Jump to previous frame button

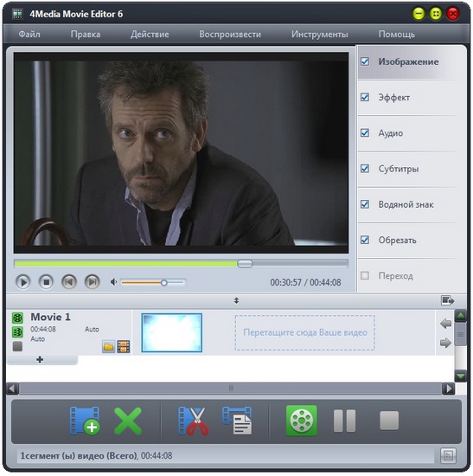[69, 282]
